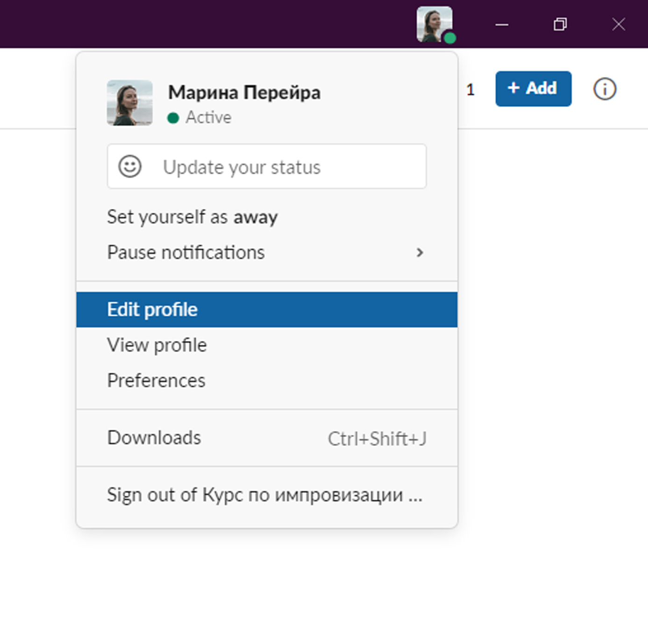Open the 'Pause notifications' submenu
The width and height of the screenshot is (648, 644).
[x=186, y=253]
